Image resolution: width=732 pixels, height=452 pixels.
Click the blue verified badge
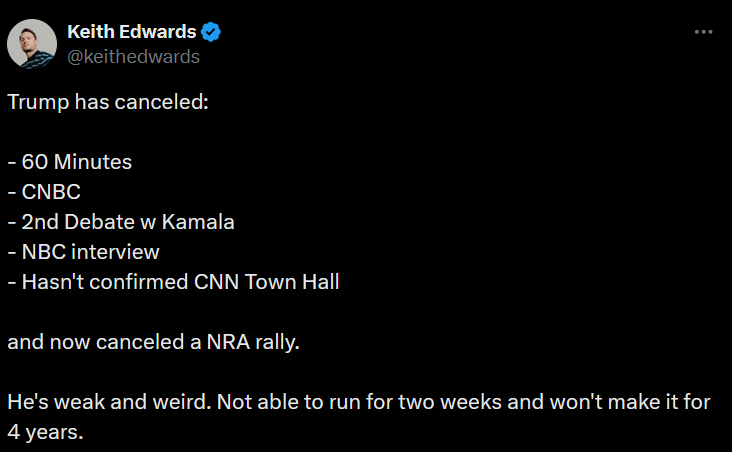(212, 32)
